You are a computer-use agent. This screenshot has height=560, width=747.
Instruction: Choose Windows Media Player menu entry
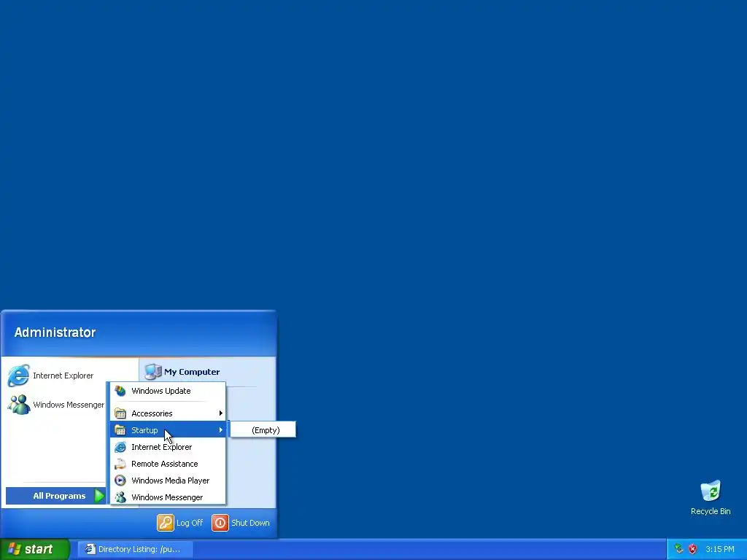pos(168,481)
